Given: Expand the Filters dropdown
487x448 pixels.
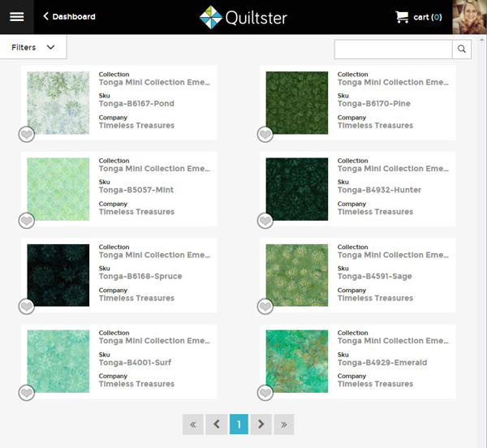Looking at the screenshot, I should click(33, 47).
